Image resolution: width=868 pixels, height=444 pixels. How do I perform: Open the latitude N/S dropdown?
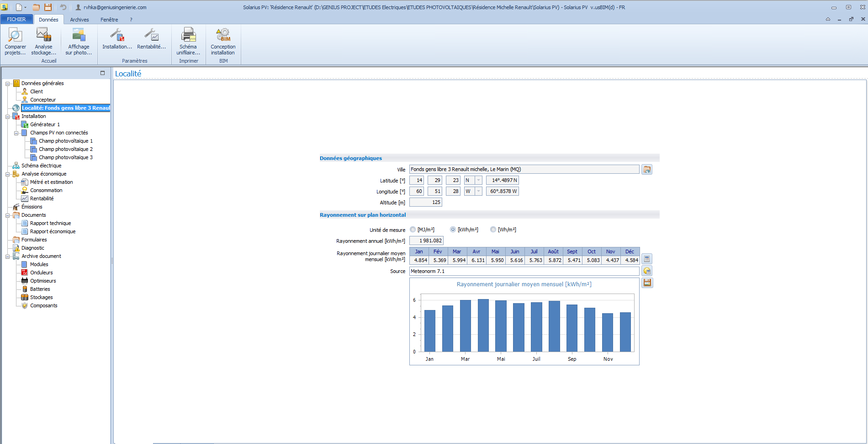[478, 180]
